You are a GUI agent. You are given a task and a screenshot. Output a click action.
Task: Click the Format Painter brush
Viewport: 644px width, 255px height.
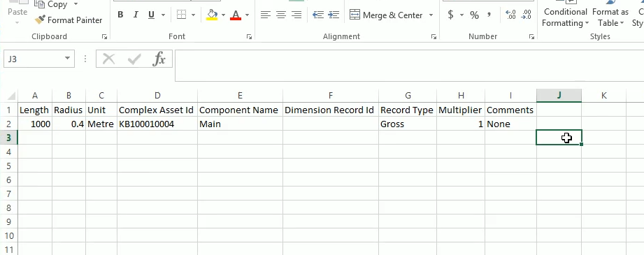[40, 20]
